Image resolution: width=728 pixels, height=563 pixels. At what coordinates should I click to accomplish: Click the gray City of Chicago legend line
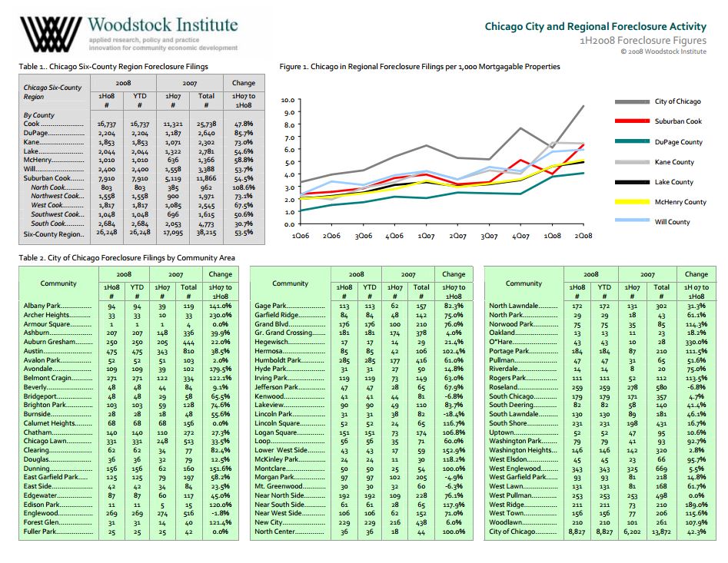coord(632,101)
